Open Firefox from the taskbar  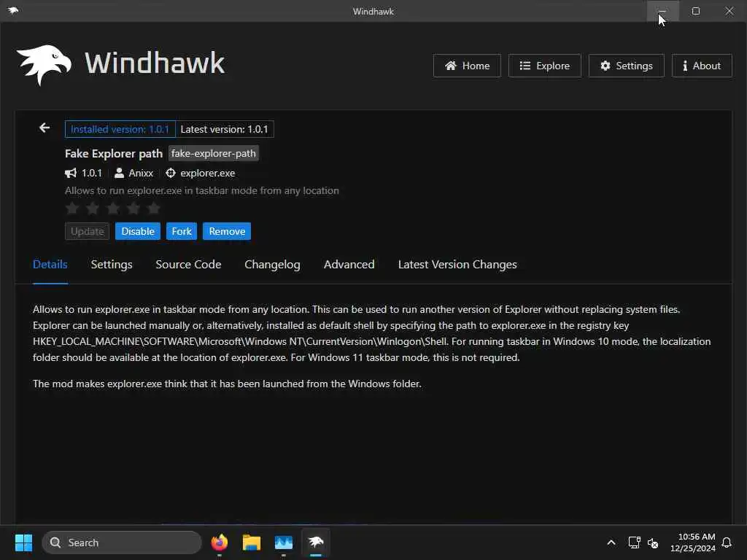pos(219,542)
